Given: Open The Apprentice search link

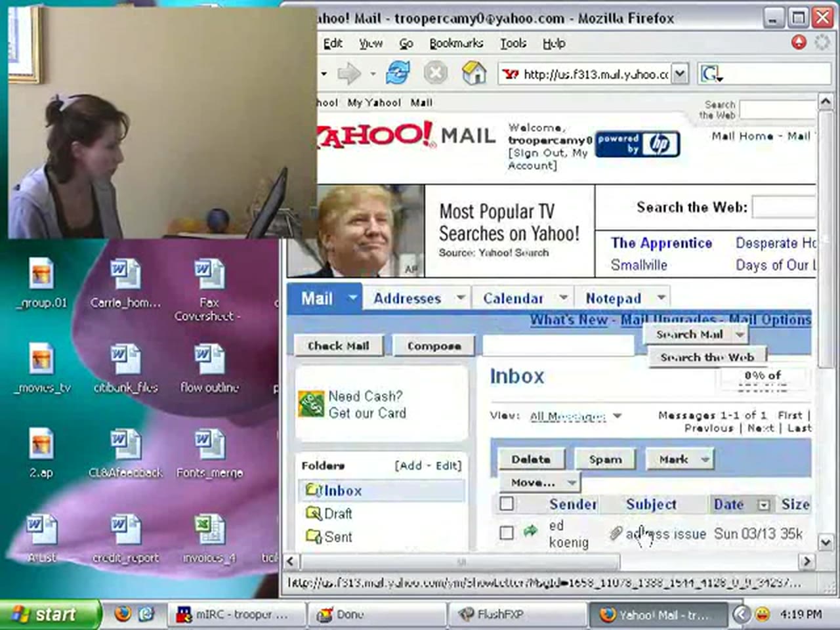Looking at the screenshot, I should click(661, 243).
